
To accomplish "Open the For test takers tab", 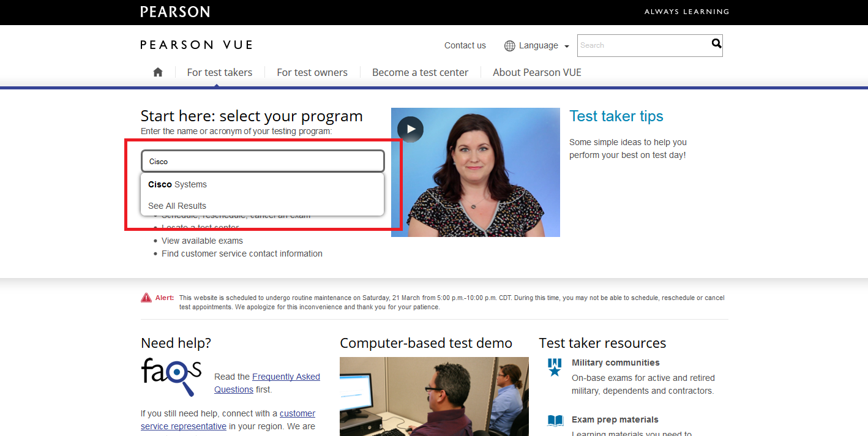I will click(220, 72).
